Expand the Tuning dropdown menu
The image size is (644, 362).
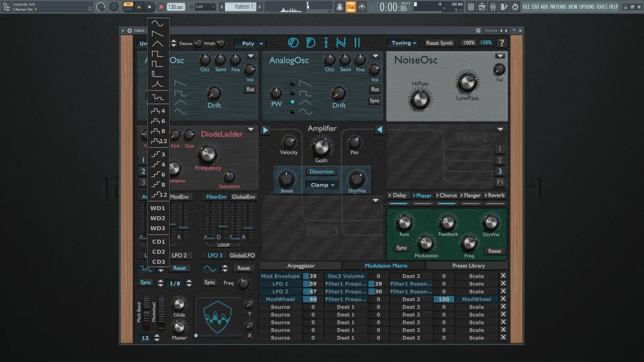pyautogui.click(x=404, y=43)
